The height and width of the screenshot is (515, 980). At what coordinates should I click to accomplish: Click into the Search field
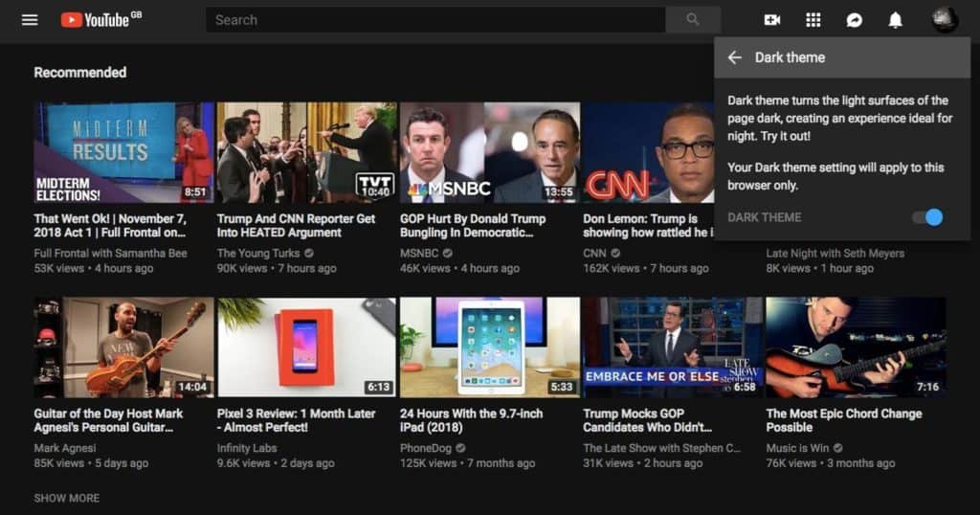tap(435, 20)
